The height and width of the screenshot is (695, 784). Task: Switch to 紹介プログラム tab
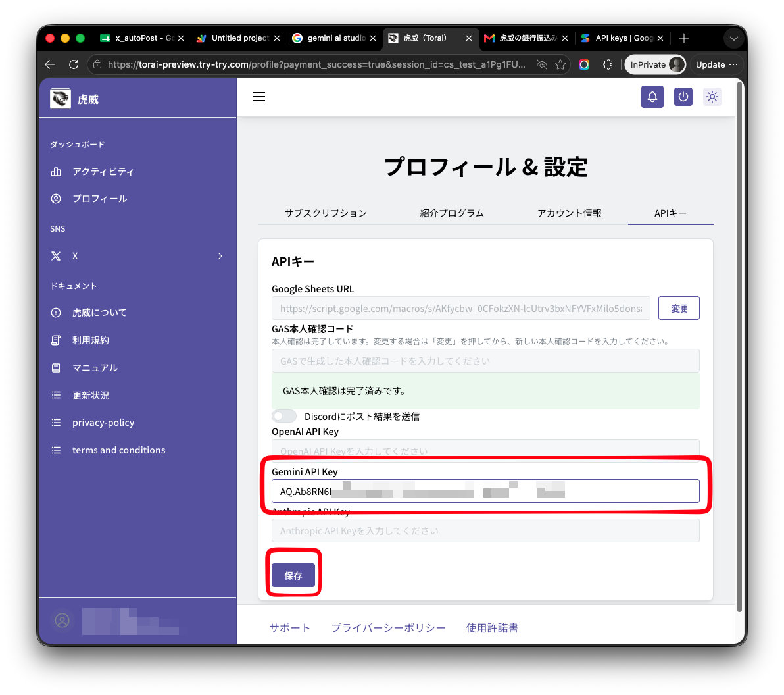[452, 213]
